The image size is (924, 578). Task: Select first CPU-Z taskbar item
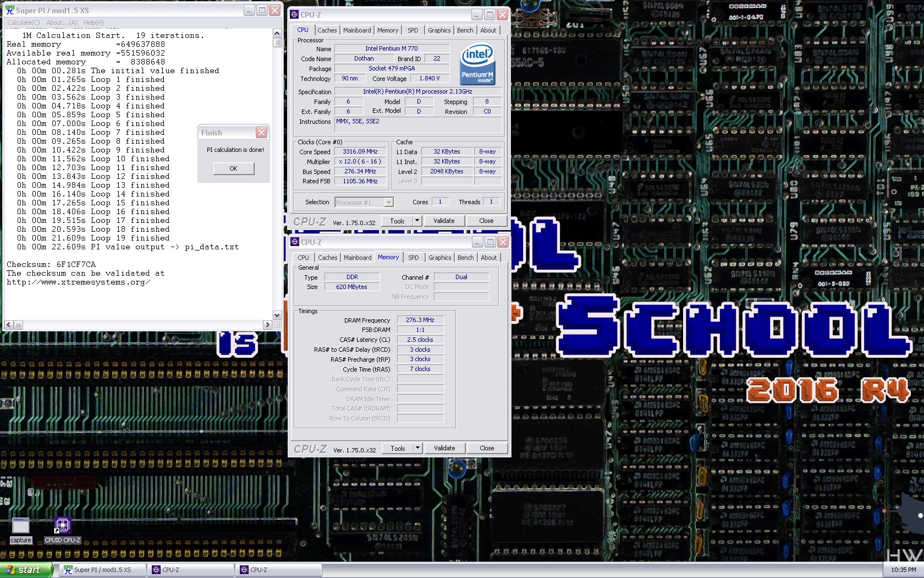(x=190, y=570)
